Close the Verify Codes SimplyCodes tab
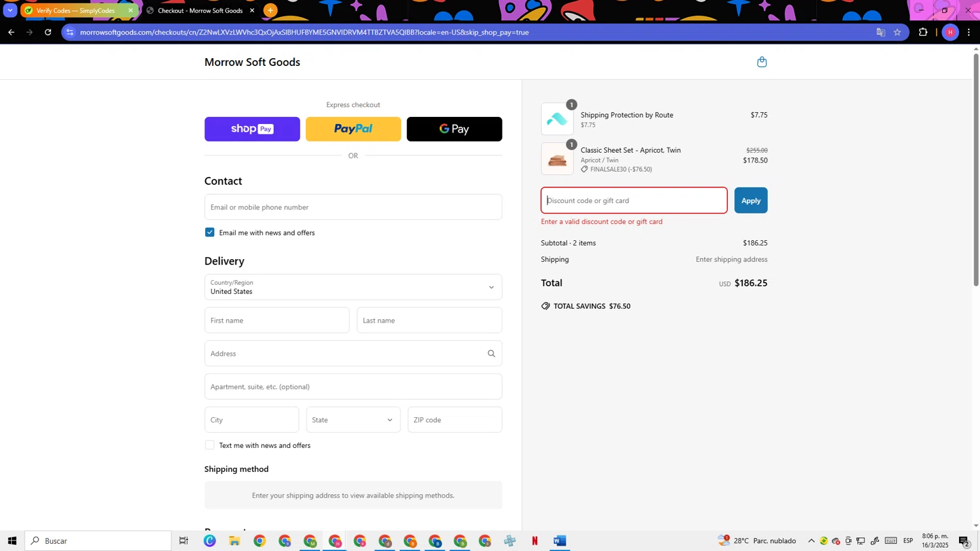 131,10
